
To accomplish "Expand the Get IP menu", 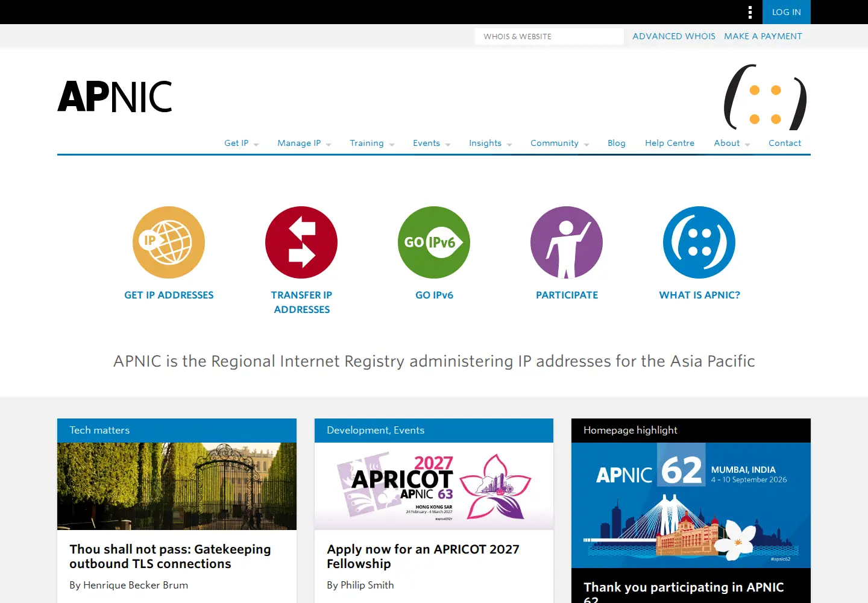I will coord(241,143).
